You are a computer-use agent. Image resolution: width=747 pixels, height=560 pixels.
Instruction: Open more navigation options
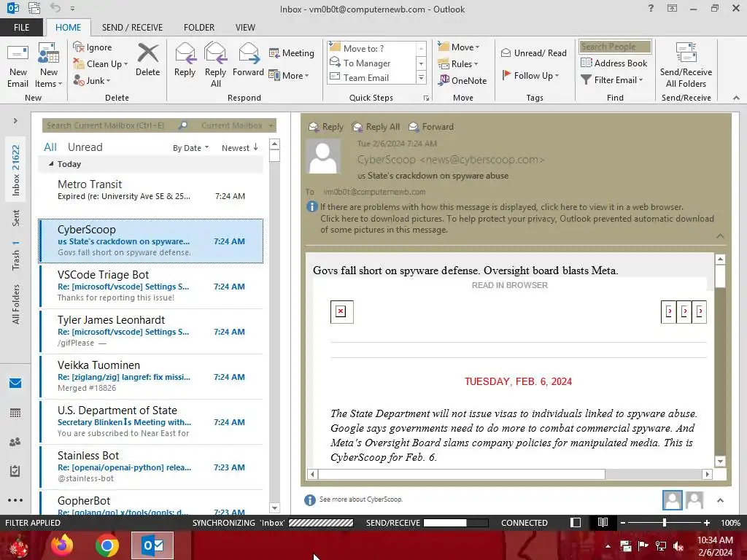pos(15,500)
